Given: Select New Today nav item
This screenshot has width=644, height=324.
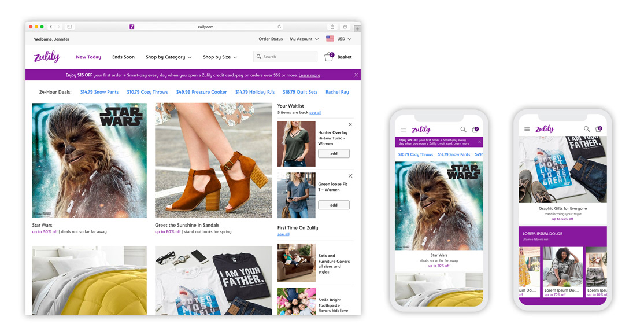Looking at the screenshot, I should tap(88, 57).
